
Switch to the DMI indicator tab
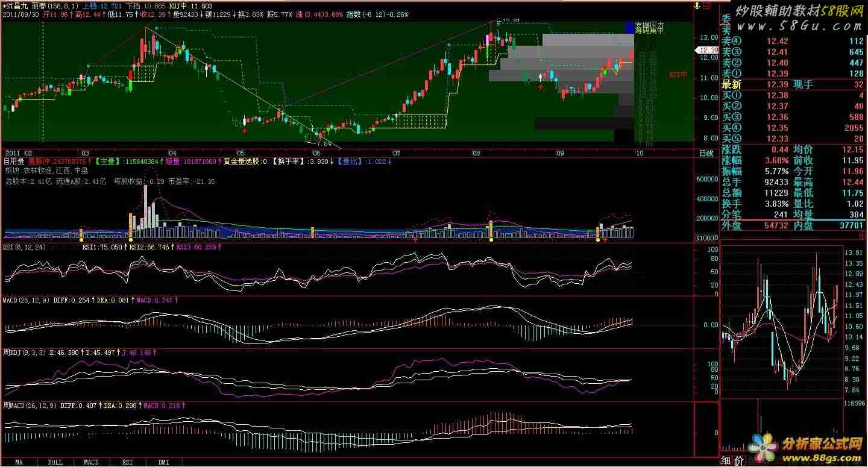click(163, 462)
